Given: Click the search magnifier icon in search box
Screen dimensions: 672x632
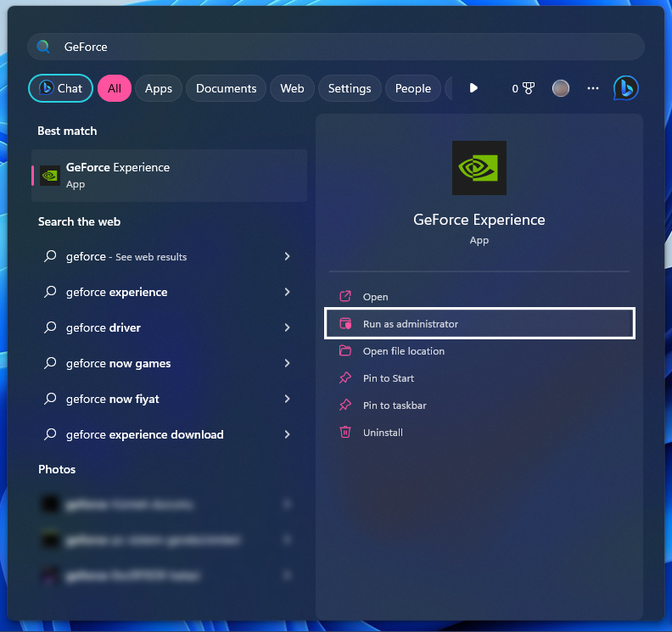Looking at the screenshot, I should click(43, 47).
